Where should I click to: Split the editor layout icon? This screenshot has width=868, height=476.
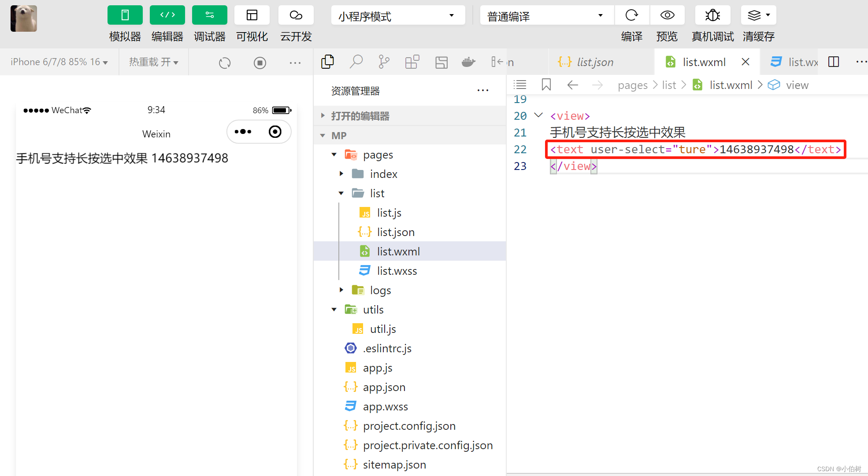coord(833,62)
